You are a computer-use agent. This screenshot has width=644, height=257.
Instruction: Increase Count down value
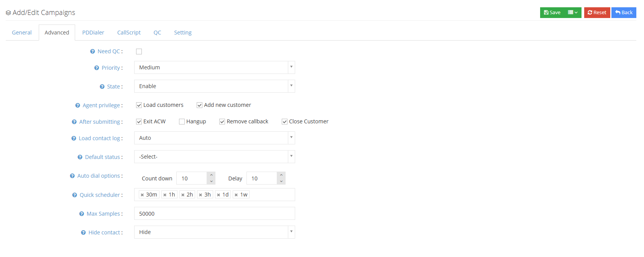click(211, 175)
